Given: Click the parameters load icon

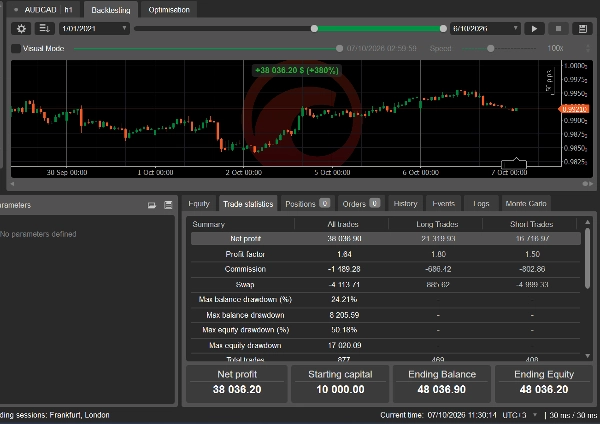Looking at the screenshot, I should (152, 205).
